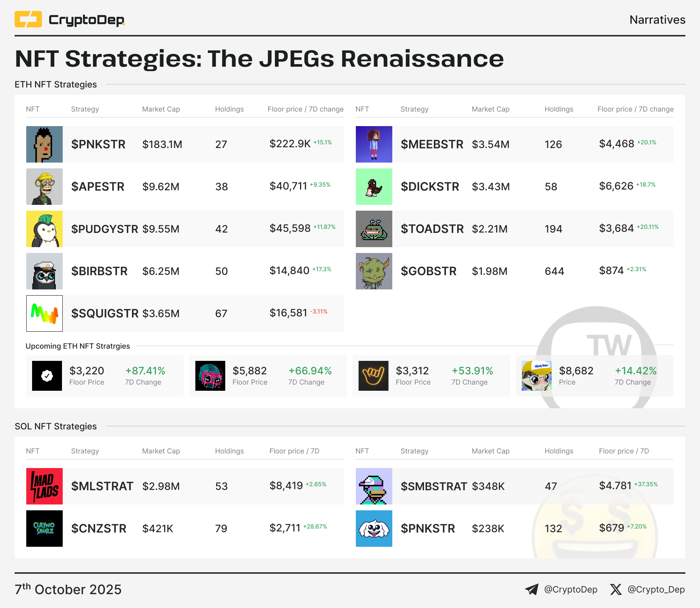Click the +87.41% 7D Change value
Viewport: 700px width, 608px height.
click(x=145, y=371)
